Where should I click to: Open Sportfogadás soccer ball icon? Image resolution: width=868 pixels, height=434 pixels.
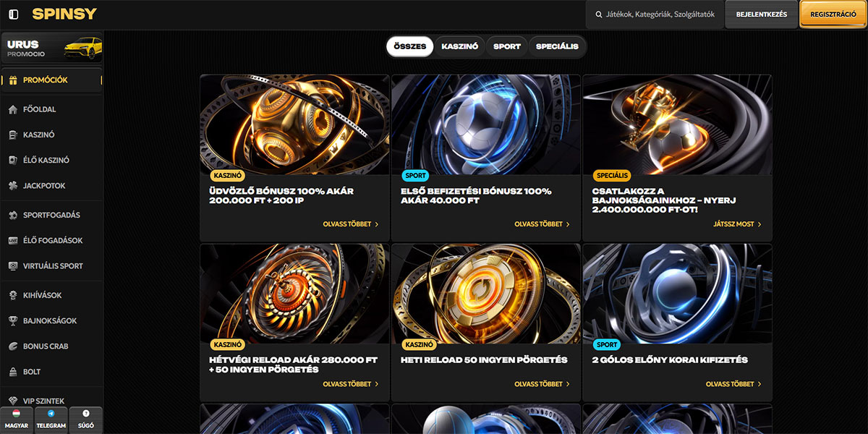click(13, 215)
